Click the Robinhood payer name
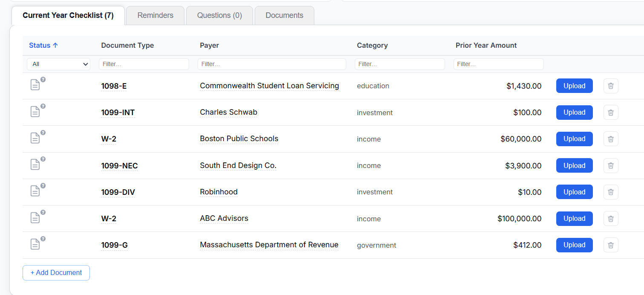The width and height of the screenshot is (644, 295). click(x=219, y=192)
